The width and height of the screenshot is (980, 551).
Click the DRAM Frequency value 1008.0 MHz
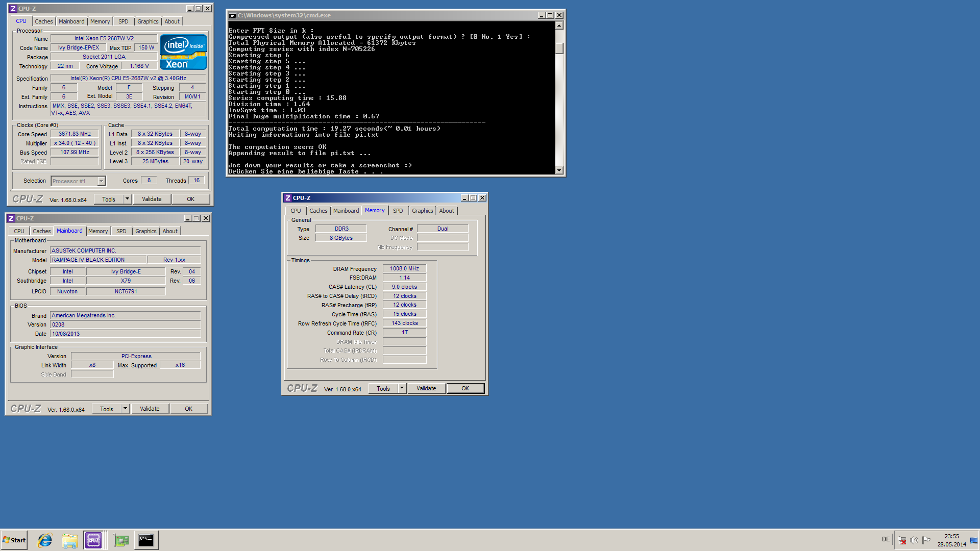tap(404, 268)
